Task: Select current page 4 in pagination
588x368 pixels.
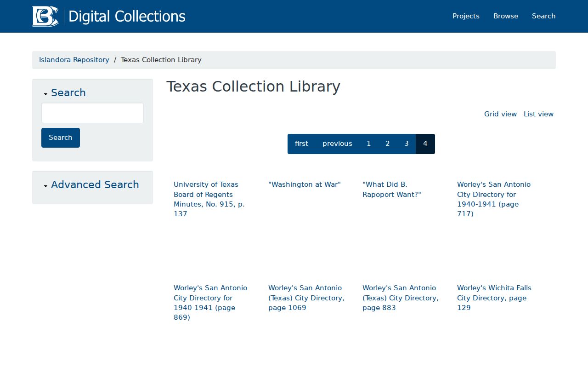Action: [x=425, y=144]
